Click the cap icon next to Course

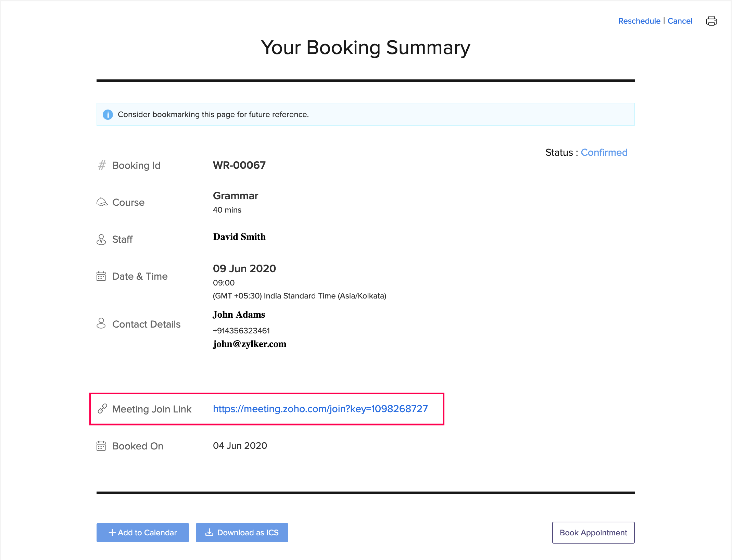point(102,202)
